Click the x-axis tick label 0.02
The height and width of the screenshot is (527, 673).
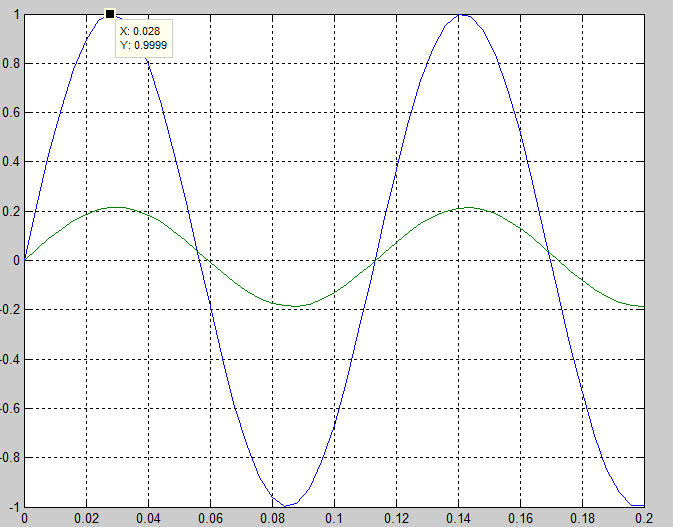(x=86, y=518)
